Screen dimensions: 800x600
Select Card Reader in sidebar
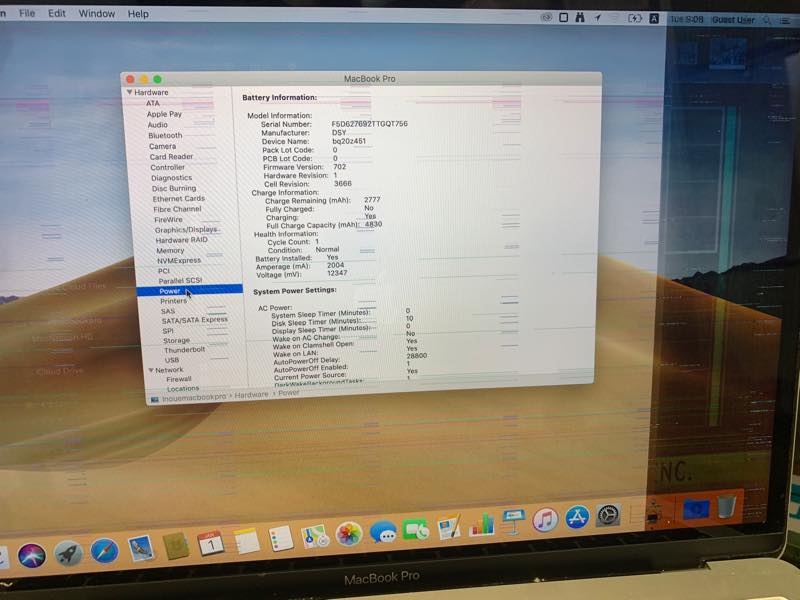171,157
